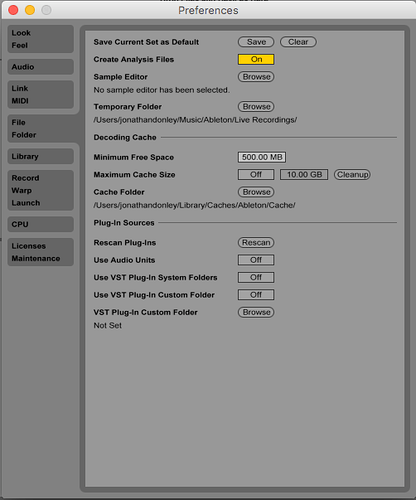This screenshot has width=416, height=500.
Task: Open the Record Warp Launch tab
Action: coord(40,190)
